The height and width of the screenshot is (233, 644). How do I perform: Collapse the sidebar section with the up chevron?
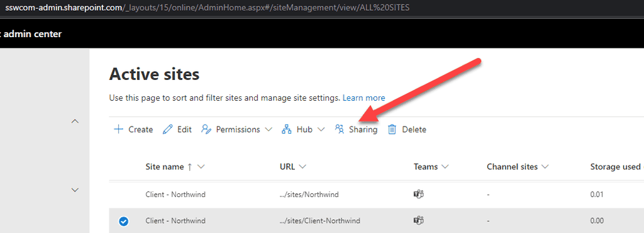(x=75, y=122)
